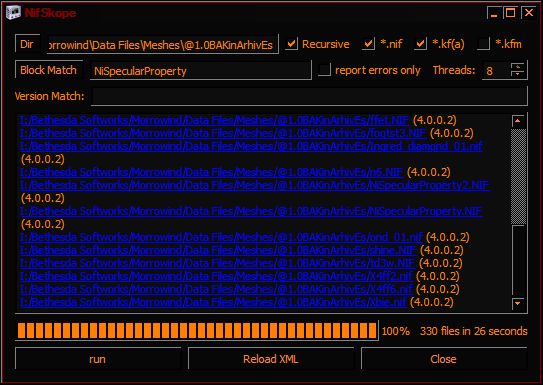Open the ingred_diamond_01.nif result link
Screen dimensions: 543x385
[251, 146]
